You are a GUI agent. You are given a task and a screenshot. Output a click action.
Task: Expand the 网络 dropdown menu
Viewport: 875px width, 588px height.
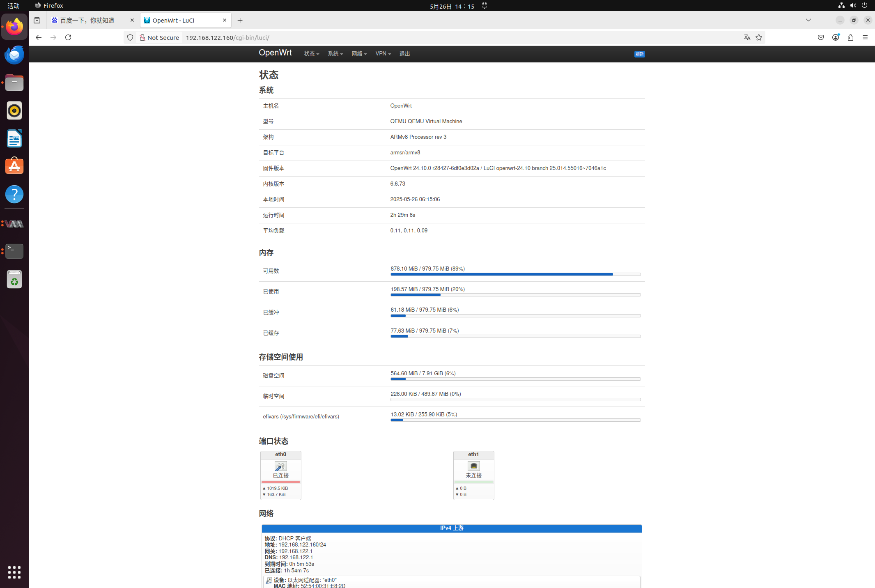[359, 54]
